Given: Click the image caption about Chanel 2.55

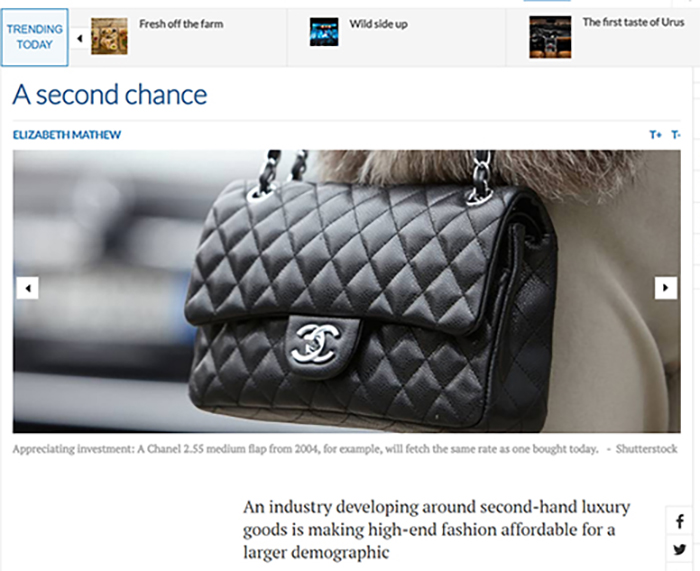Looking at the screenshot, I should (x=305, y=449).
